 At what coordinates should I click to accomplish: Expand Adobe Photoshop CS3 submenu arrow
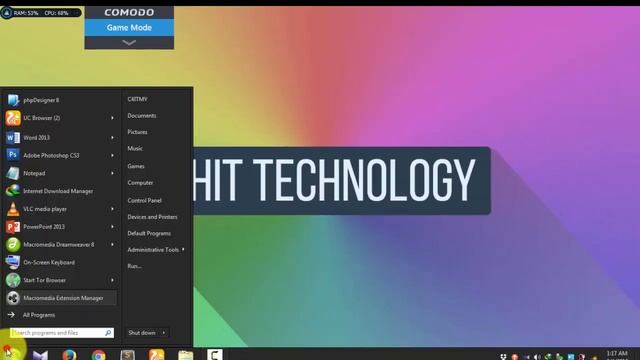pos(112,156)
